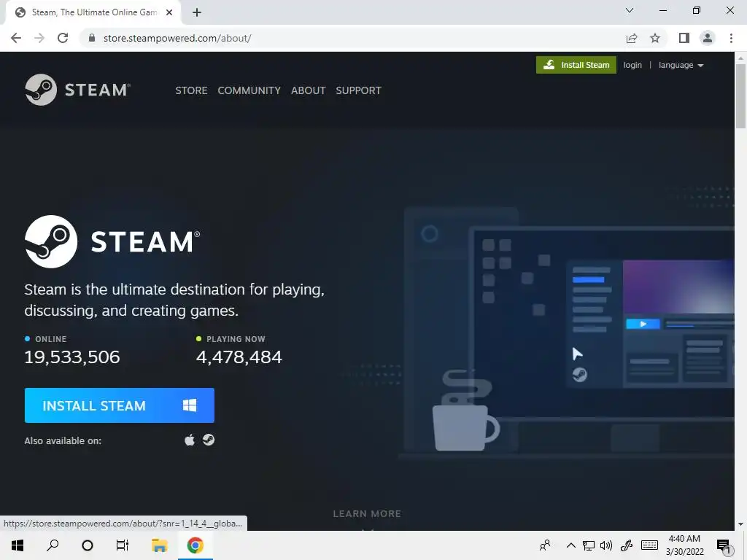
Task: Click the LEARN MORE link
Action: [367, 514]
